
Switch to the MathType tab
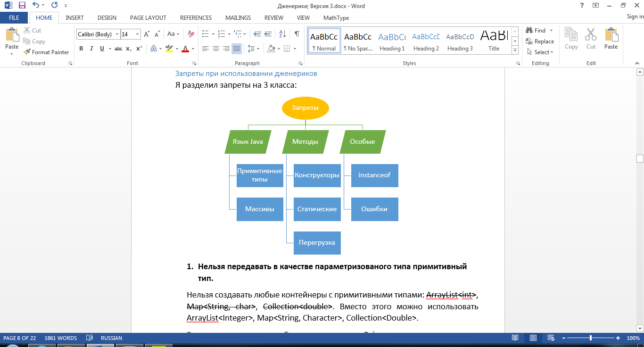click(x=336, y=18)
